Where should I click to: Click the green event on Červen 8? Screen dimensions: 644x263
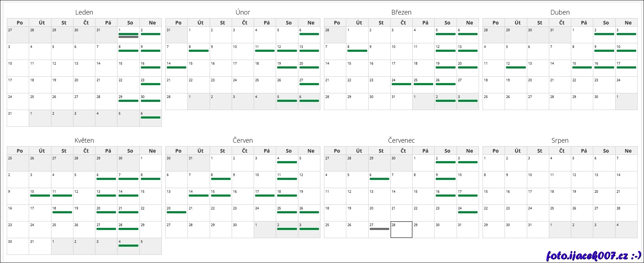pos(221,179)
